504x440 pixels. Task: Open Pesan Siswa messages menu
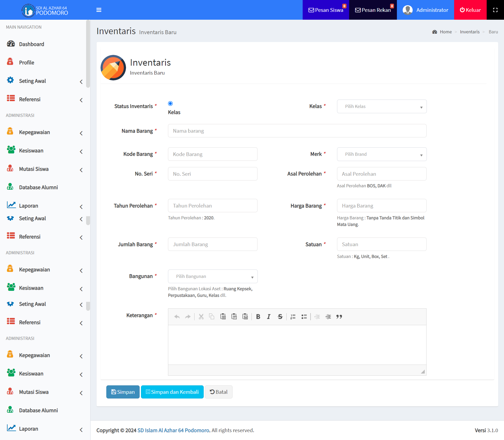[x=325, y=10]
